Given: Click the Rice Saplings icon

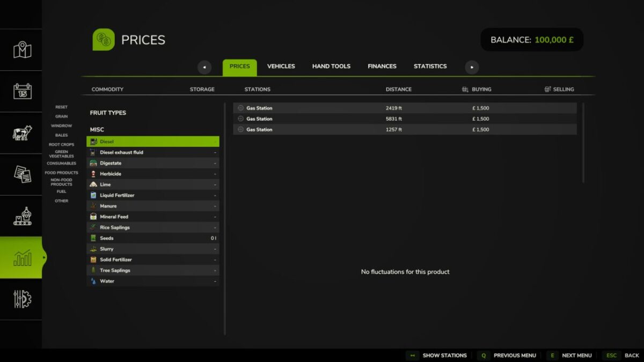Looking at the screenshot, I should (93, 227).
